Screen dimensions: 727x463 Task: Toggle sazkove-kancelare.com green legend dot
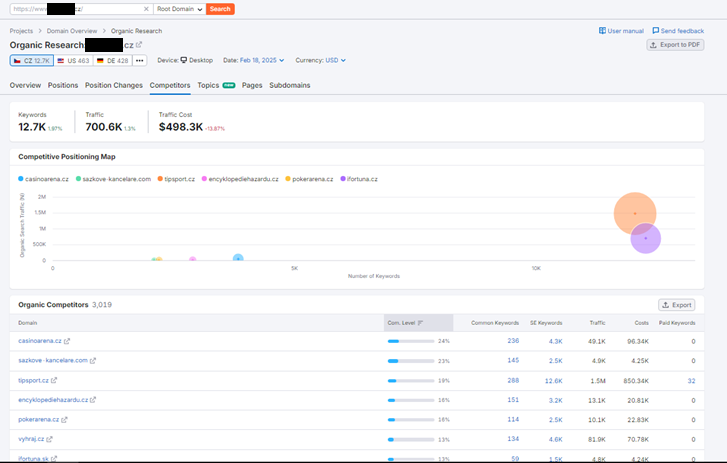[x=78, y=179]
